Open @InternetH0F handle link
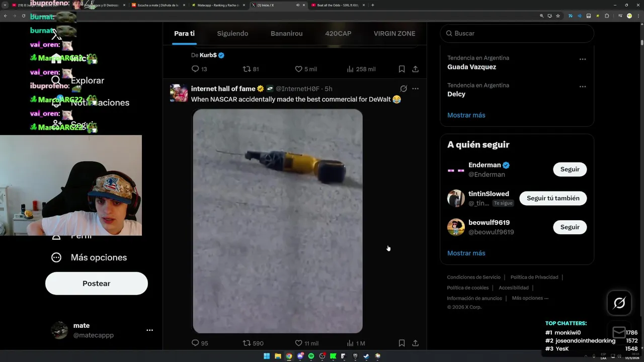The width and height of the screenshot is (644, 362). click(297, 89)
